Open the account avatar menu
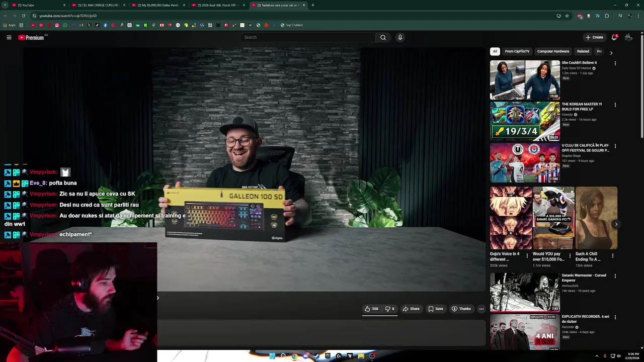The height and width of the screenshot is (362, 644). coord(628,37)
